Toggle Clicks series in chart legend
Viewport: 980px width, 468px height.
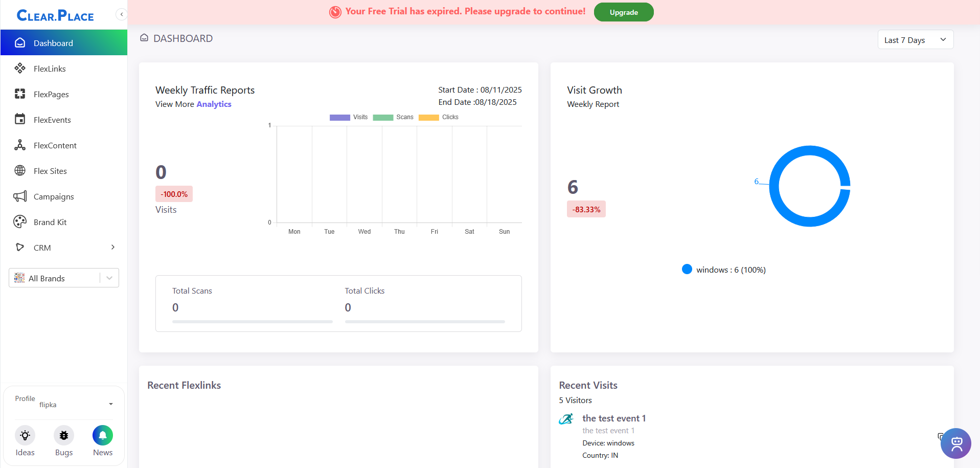(x=439, y=117)
